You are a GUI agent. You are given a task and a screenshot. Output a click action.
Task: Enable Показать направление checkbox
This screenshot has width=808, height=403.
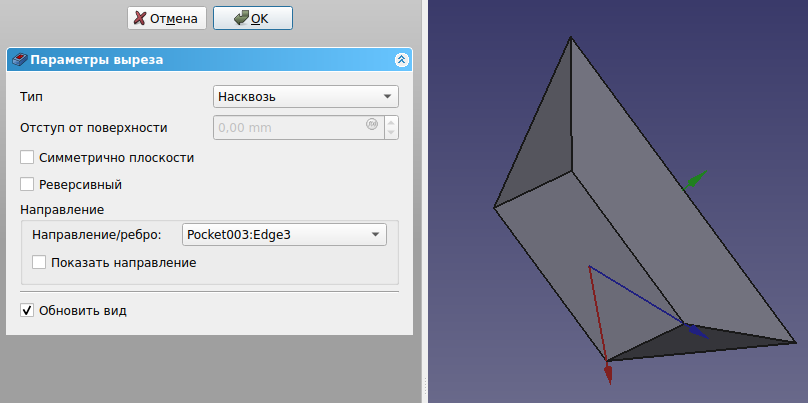pos(39,263)
